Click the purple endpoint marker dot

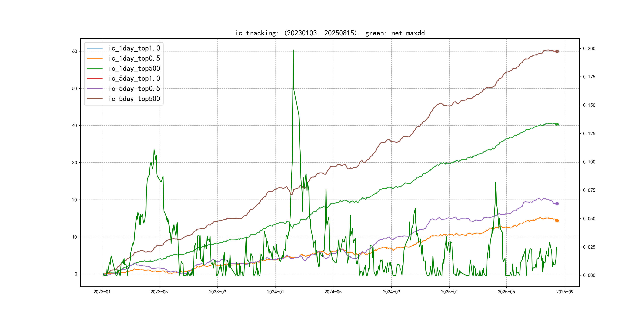(557, 204)
